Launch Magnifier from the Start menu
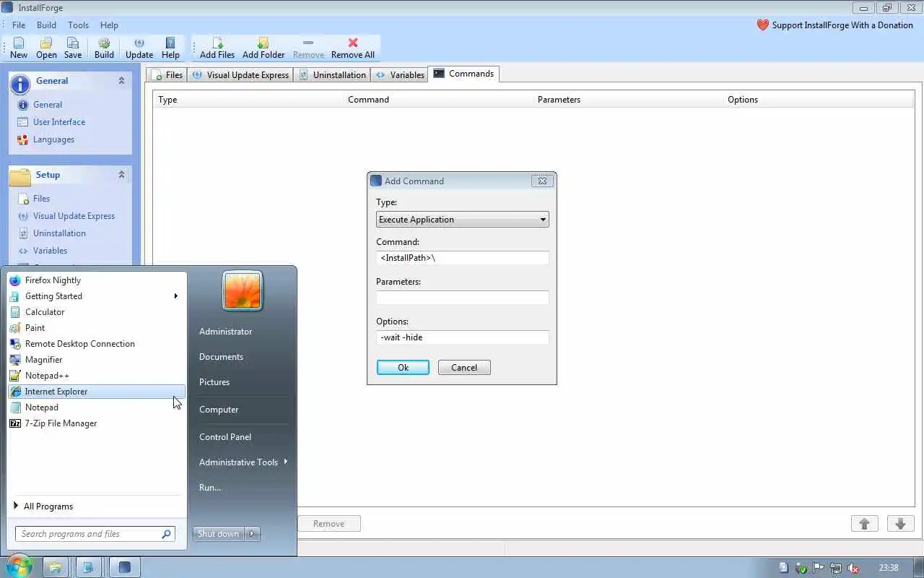924x578 pixels. click(96, 360)
